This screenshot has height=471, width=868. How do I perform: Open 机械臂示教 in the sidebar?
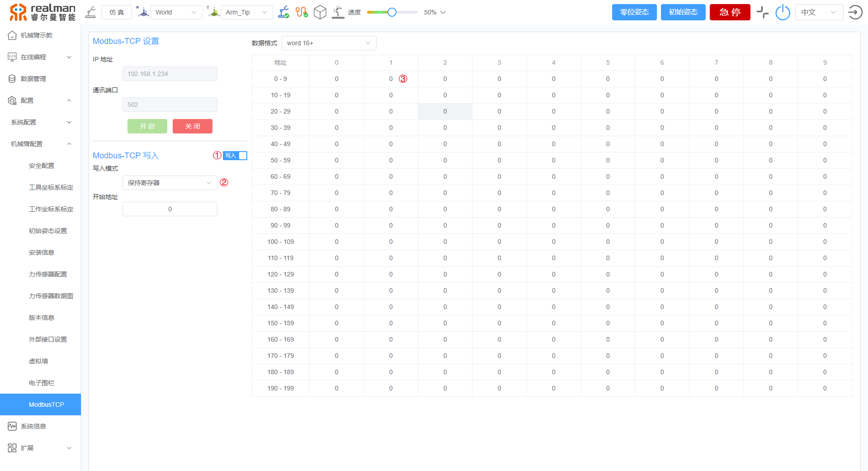36,35
